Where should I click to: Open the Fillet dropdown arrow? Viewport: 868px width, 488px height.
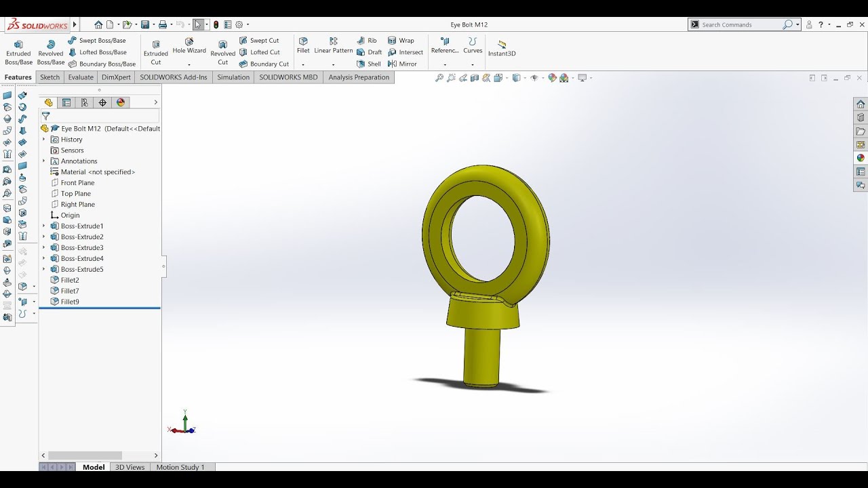303,64
